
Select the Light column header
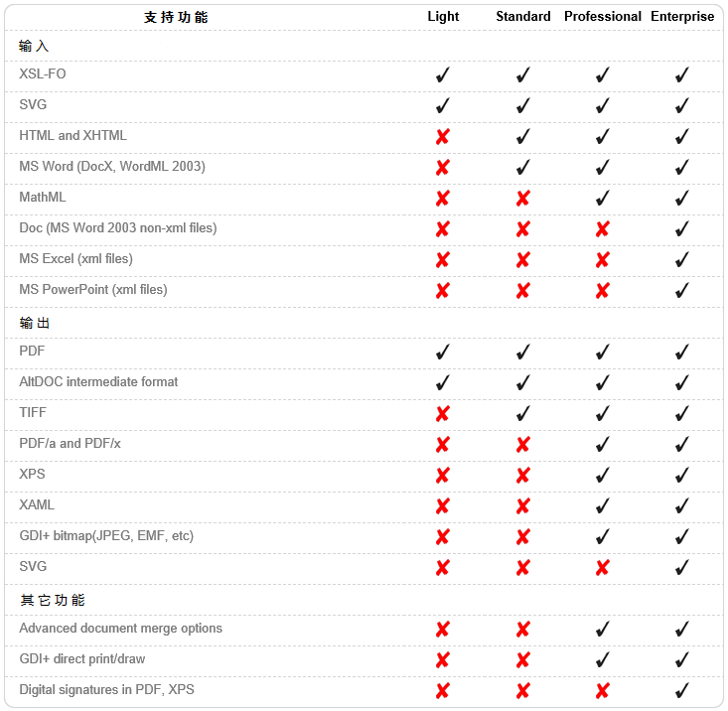click(443, 17)
